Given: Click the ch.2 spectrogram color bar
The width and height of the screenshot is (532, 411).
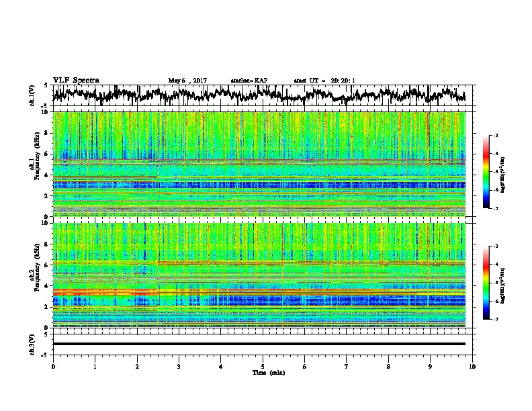Looking at the screenshot, I should [x=486, y=283].
